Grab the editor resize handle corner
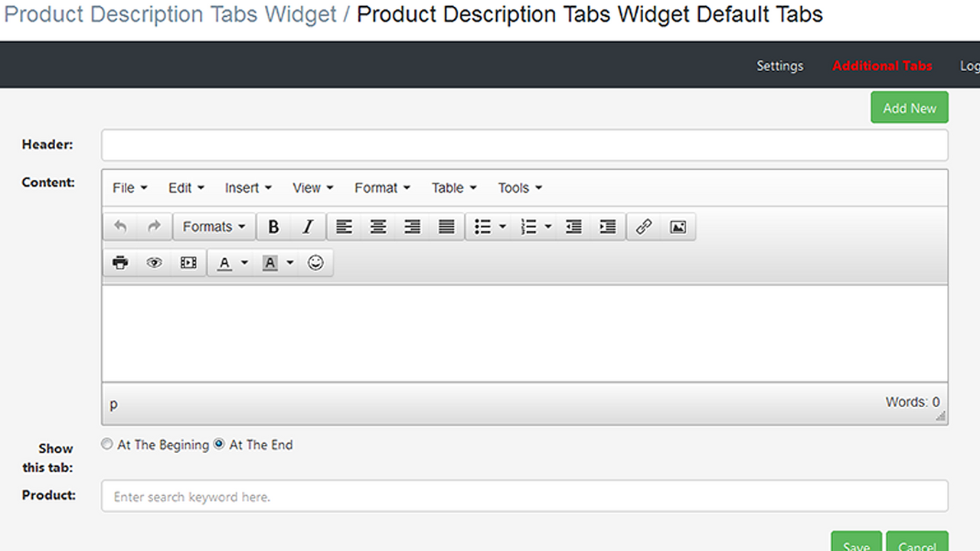Image resolution: width=980 pixels, height=551 pixels. pos(941,416)
